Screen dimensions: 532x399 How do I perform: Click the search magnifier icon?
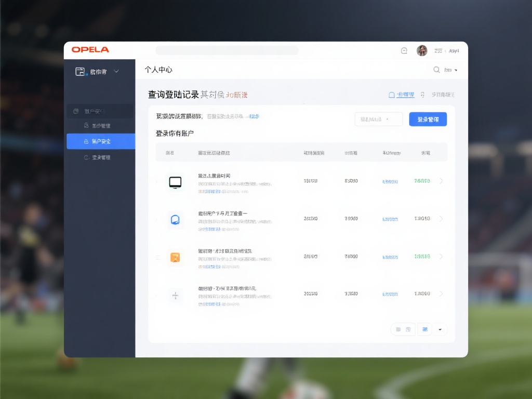click(x=437, y=69)
